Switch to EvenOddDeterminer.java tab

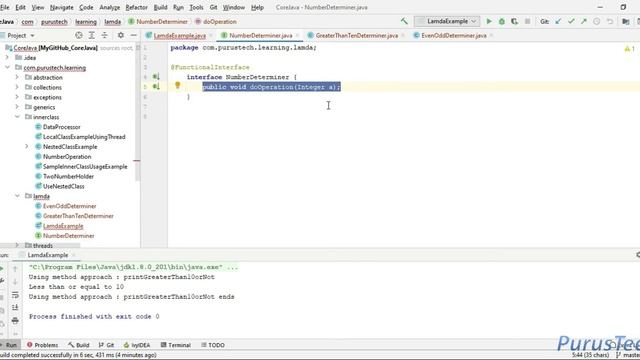[x=453, y=36]
